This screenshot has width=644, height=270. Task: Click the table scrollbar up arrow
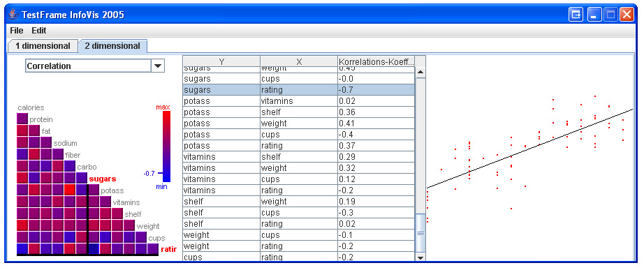point(420,73)
